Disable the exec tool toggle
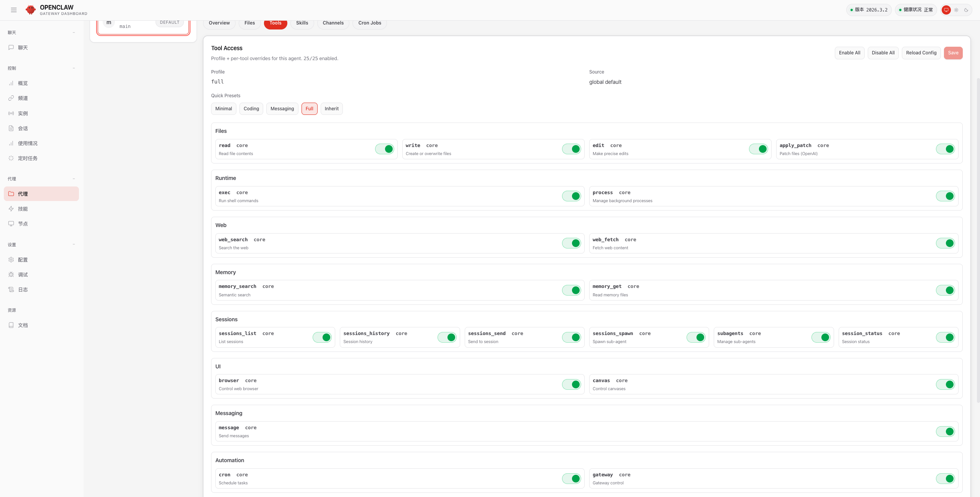The width and height of the screenshot is (980, 497). tap(571, 196)
